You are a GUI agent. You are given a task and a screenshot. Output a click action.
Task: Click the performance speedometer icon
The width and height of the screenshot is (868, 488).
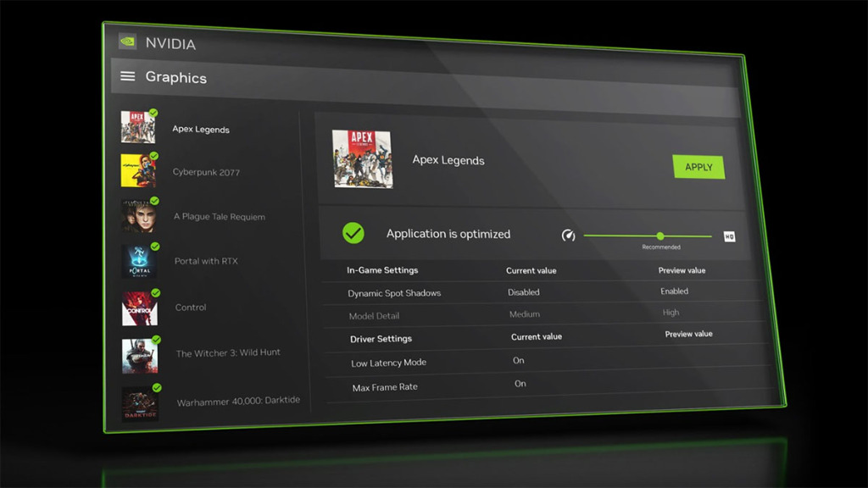coord(568,236)
